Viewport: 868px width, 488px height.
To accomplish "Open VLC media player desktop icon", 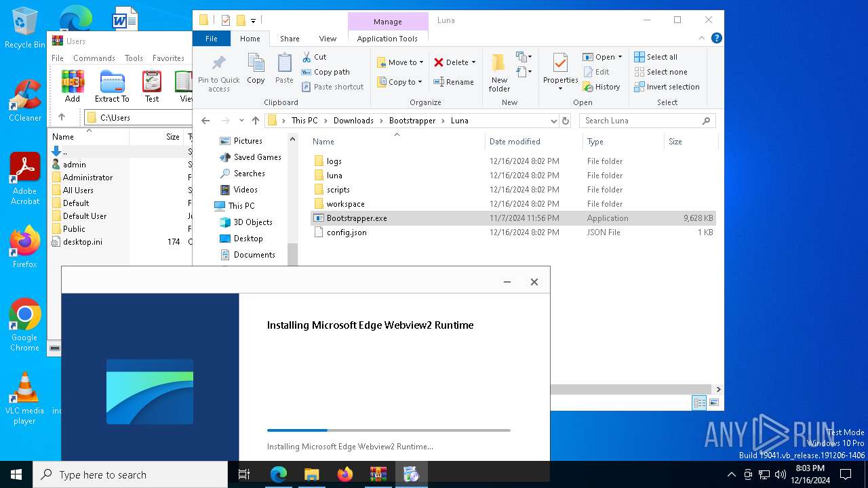I will tap(24, 399).
